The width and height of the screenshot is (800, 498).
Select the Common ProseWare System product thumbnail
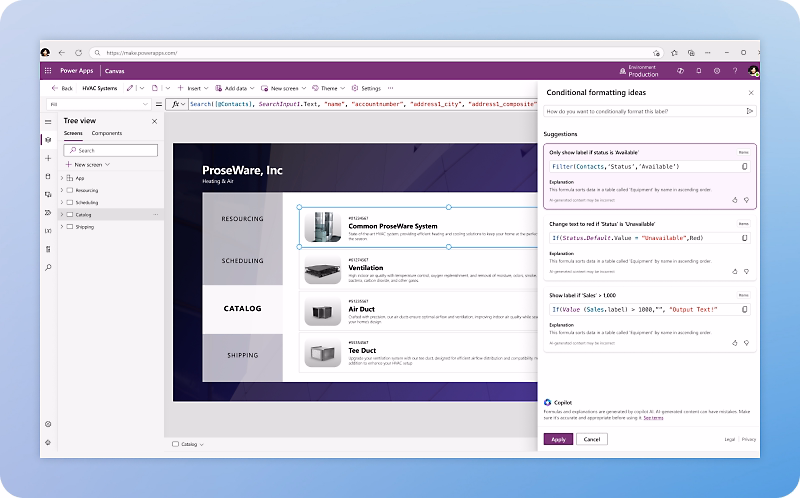[322, 227]
